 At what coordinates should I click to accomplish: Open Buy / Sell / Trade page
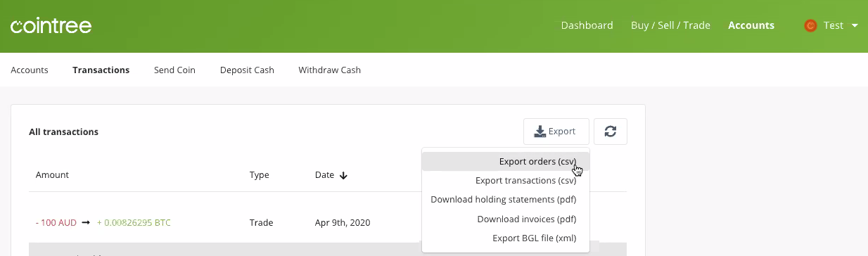(x=670, y=25)
